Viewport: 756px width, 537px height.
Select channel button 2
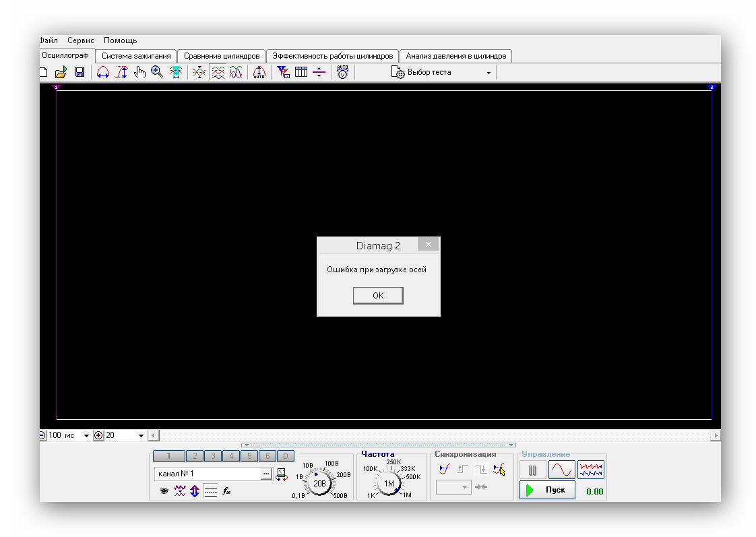[195, 456]
